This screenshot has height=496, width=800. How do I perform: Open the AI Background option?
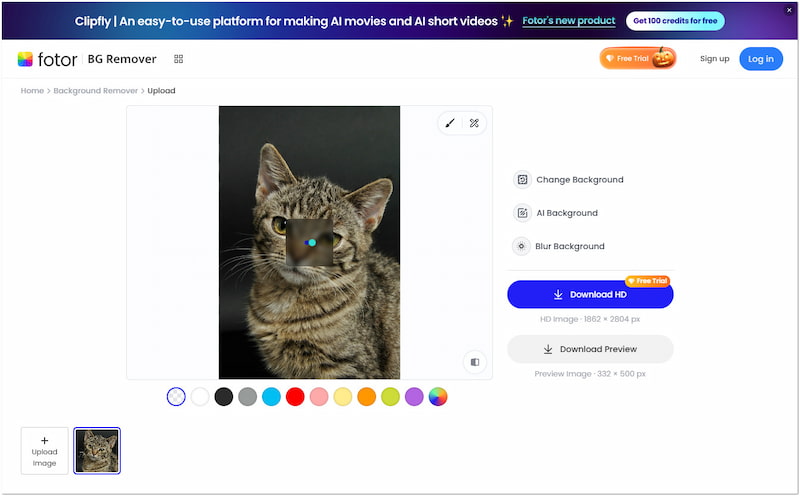(x=566, y=213)
